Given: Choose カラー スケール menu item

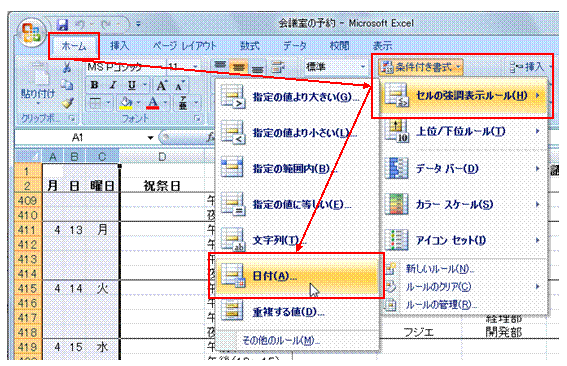Looking at the screenshot, I should point(464,204).
